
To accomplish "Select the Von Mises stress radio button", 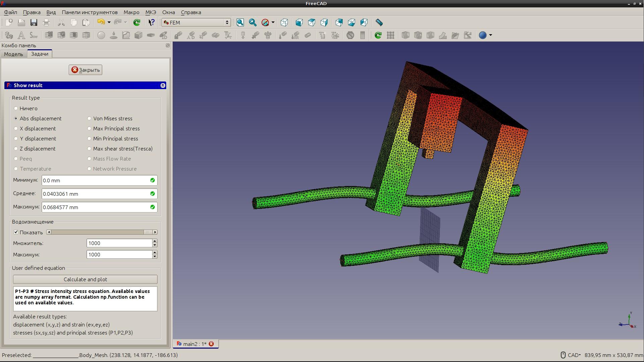I will tap(89, 118).
